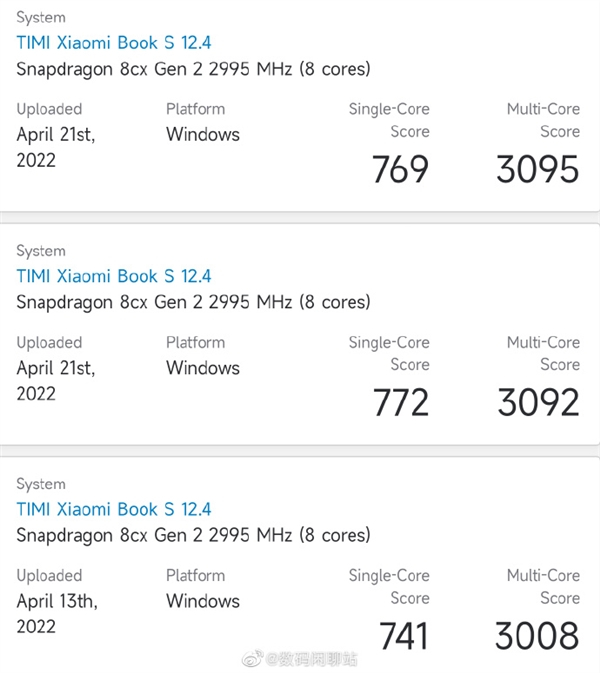
Task: Select the single-core score 769
Action: pyautogui.click(x=400, y=169)
